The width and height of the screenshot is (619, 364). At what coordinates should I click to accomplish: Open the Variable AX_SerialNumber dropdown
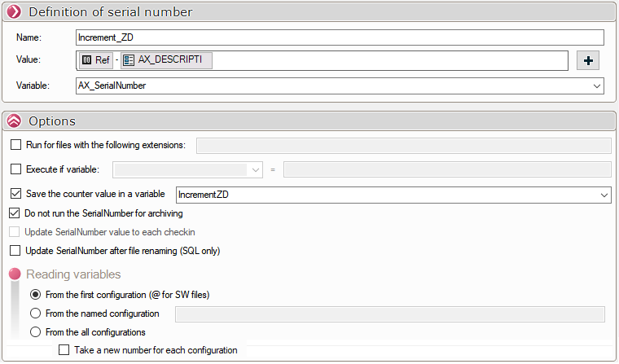597,86
